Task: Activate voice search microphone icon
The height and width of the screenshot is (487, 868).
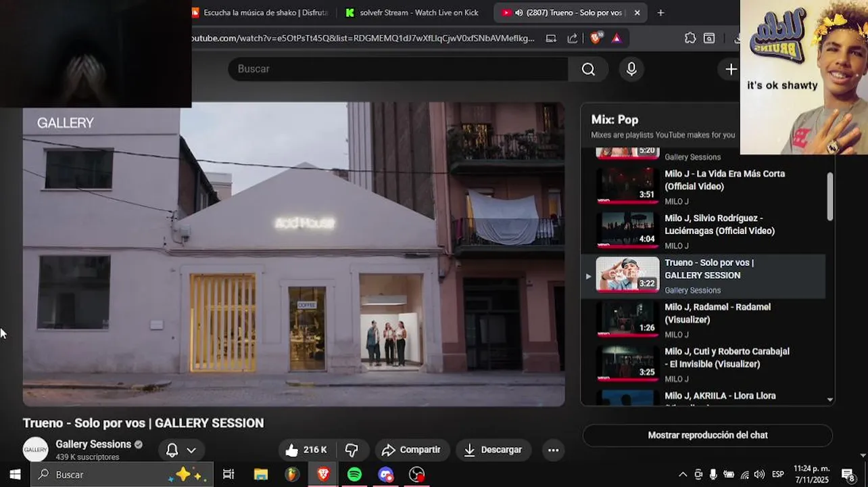Action: tap(631, 69)
